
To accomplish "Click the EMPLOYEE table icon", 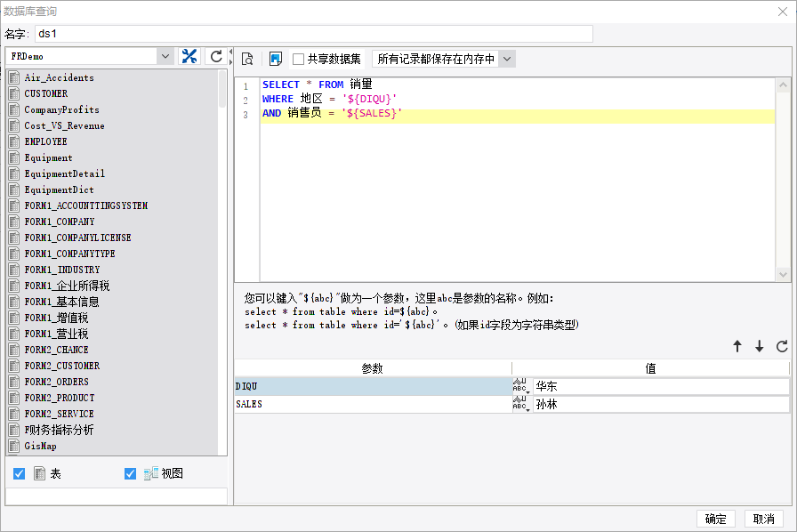I will pyautogui.click(x=14, y=142).
